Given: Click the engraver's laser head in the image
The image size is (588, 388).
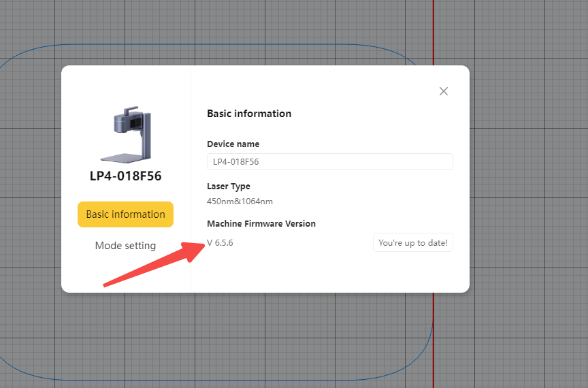Looking at the screenshot, I should 127,122.
